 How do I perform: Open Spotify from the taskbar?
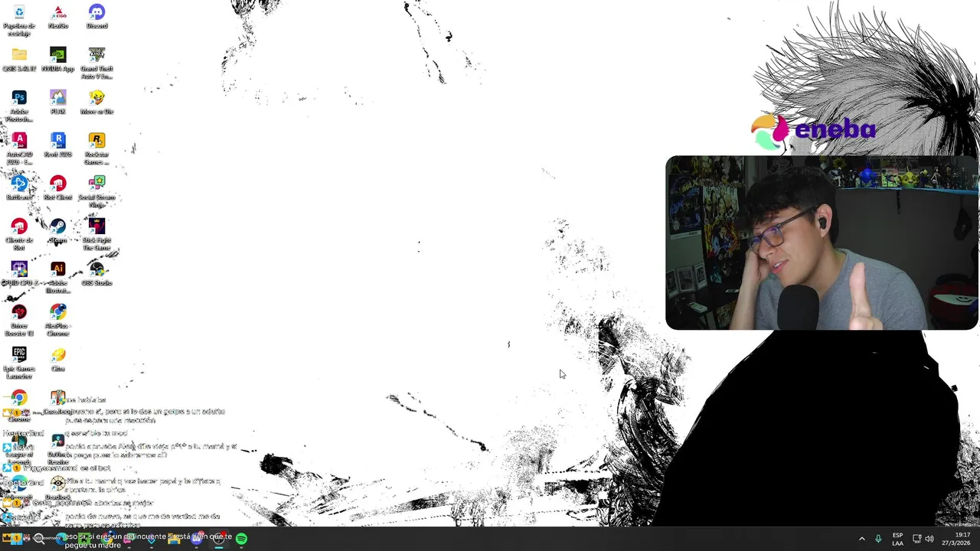tap(241, 539)
